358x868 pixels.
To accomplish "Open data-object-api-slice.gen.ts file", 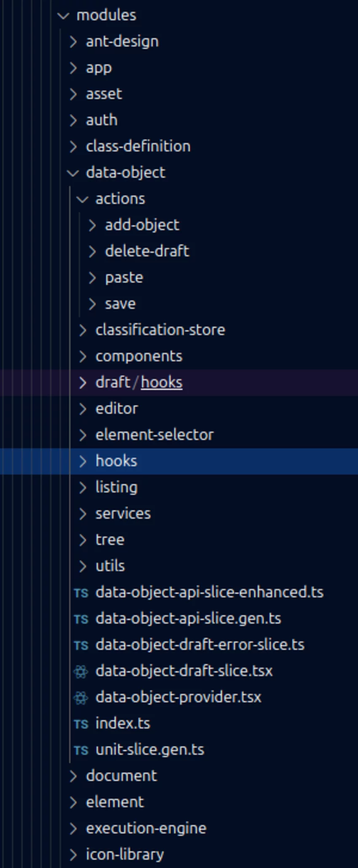I will pyautogui.click(x=188, y=619).
